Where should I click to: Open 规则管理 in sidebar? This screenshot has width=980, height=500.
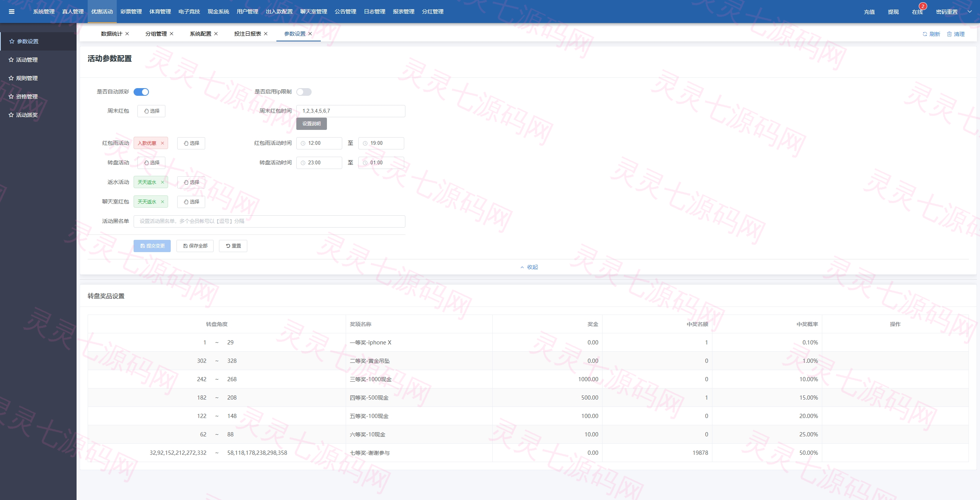(x=38, y=78)
